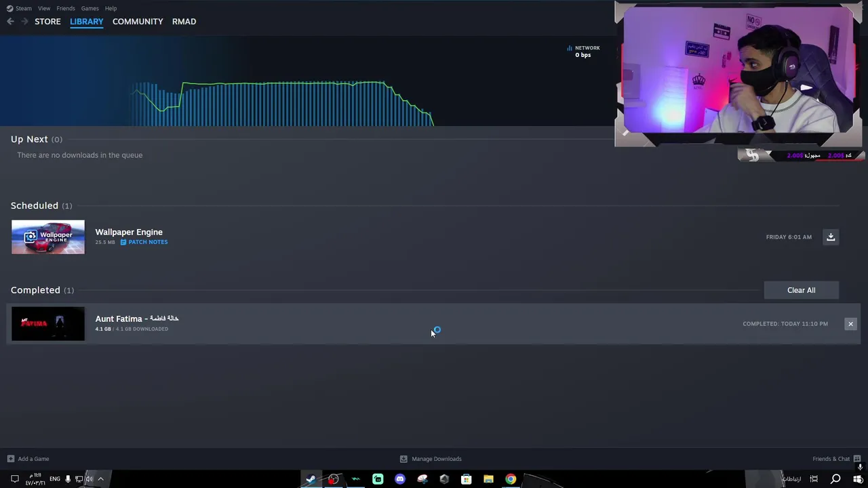Open Task View in the taskbar
The image size is (868, 488).
[814, 479]
